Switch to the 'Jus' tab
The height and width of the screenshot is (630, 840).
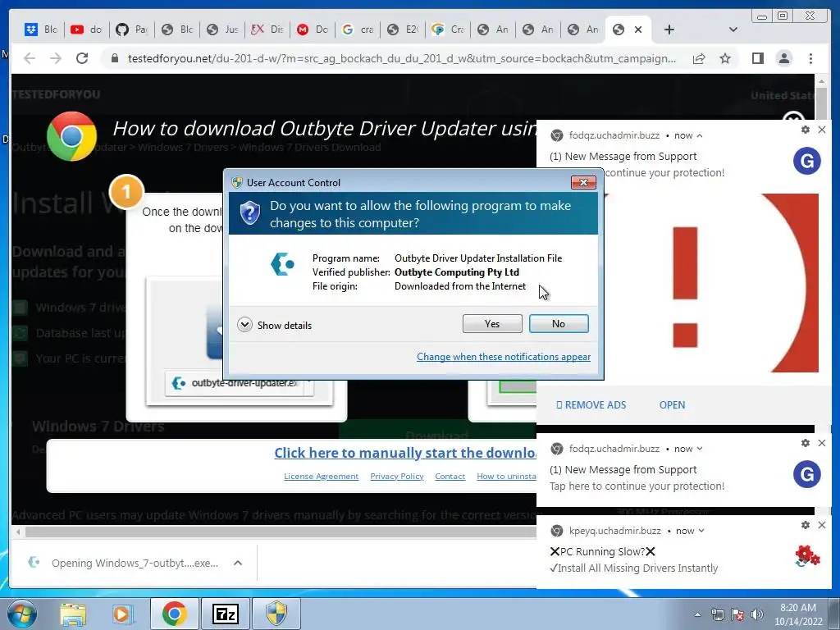click(x=221, y=30)
